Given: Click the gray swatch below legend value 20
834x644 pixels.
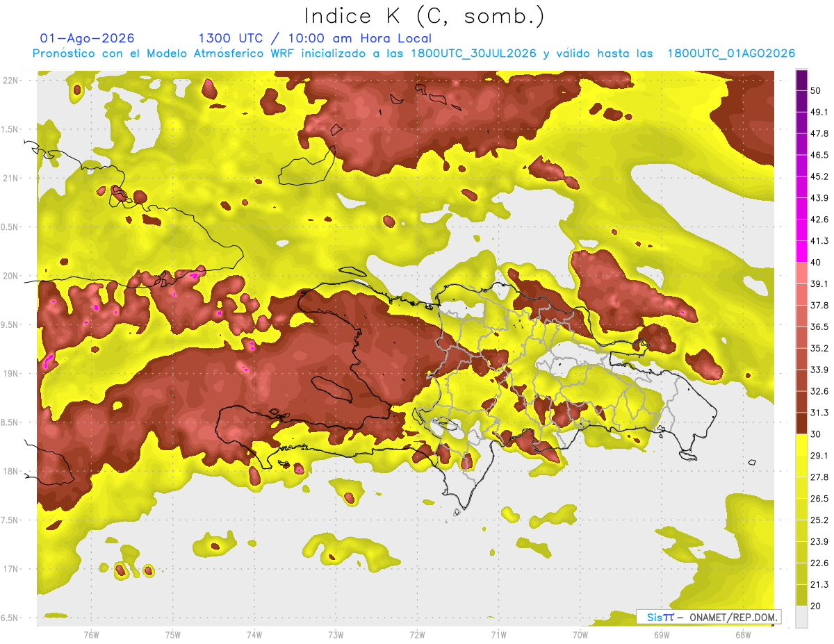Looking at the screenshot, I should coord(801,617).
